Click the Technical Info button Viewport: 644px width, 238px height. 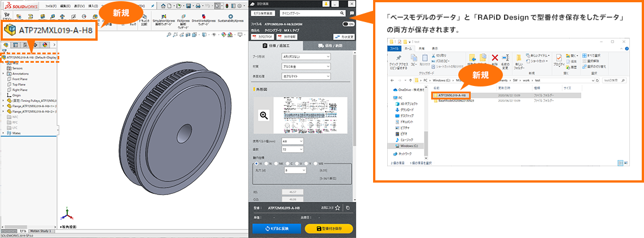pos(287,37)
